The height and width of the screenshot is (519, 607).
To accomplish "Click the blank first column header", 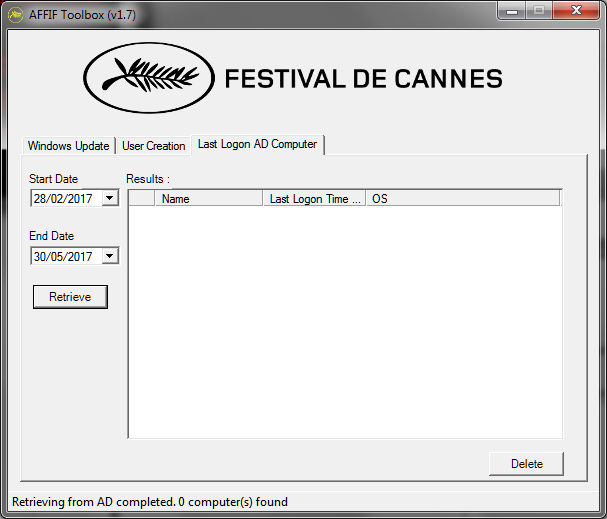I will [142, 199].
